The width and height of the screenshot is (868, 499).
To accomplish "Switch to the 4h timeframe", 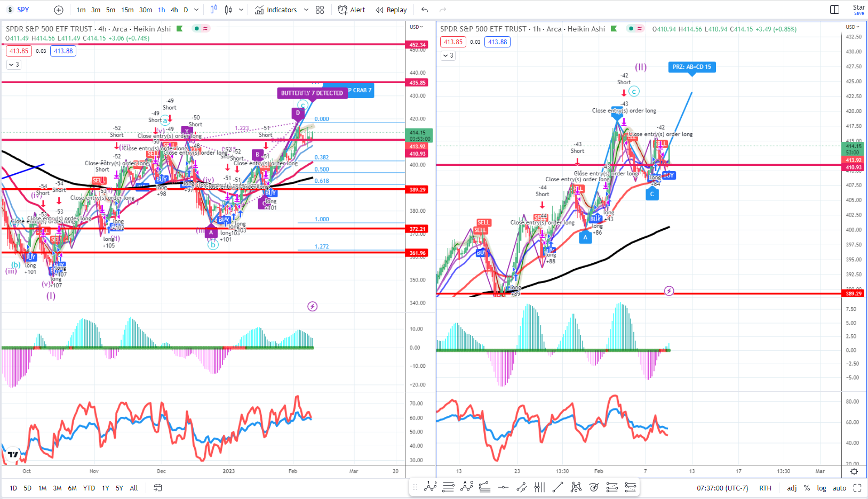I will click(174, 10).
